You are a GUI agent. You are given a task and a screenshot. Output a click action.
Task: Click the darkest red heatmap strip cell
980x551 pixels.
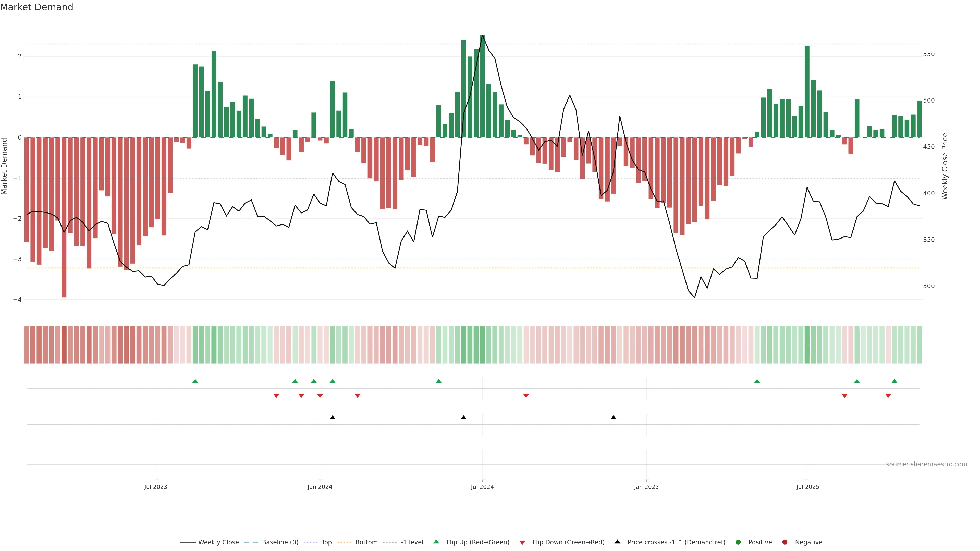pos(64,345)
